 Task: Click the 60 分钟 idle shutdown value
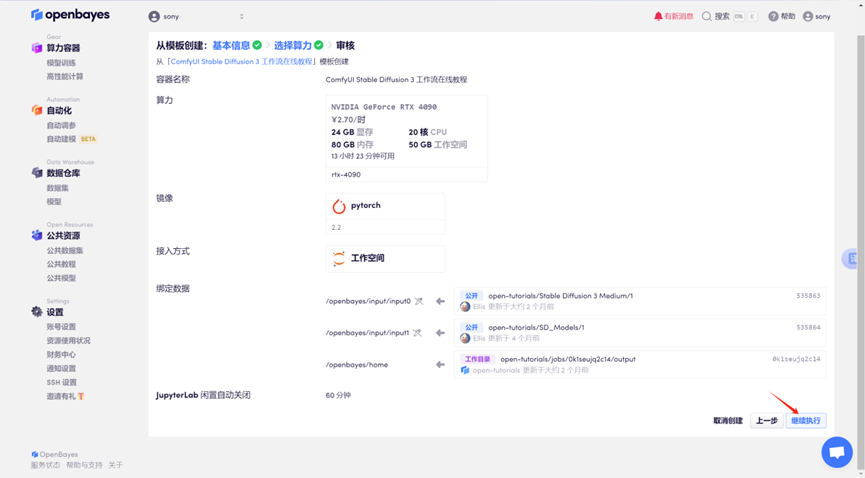tap(338, 395)
